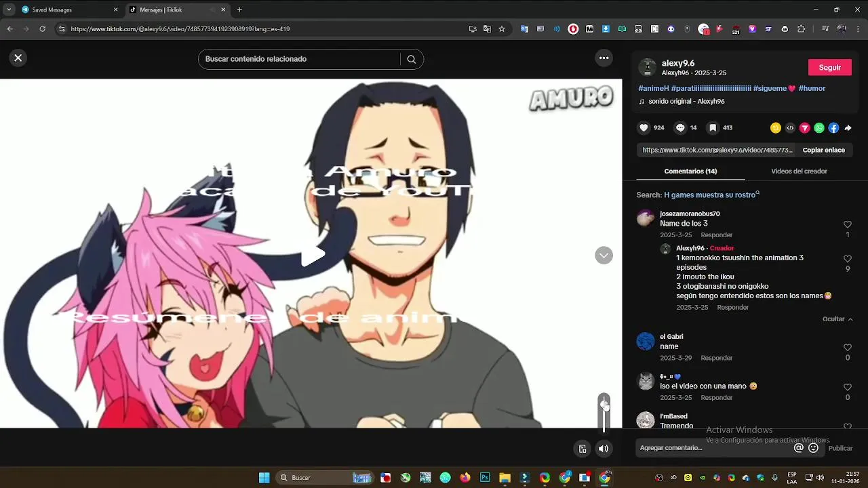Like el Gabri's 'name' comment
This screenshot has width=868, height=488.
(848, 348)
